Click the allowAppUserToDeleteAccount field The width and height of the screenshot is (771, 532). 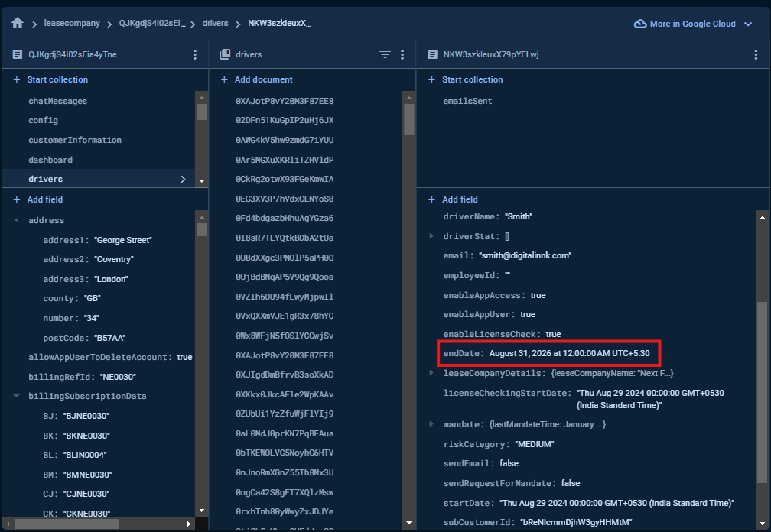click(x=110, y=357)
